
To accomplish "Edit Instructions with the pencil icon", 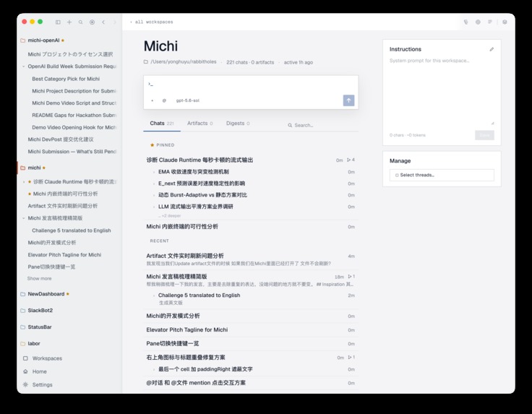I will pyautogui.click(x=492, y=50).
